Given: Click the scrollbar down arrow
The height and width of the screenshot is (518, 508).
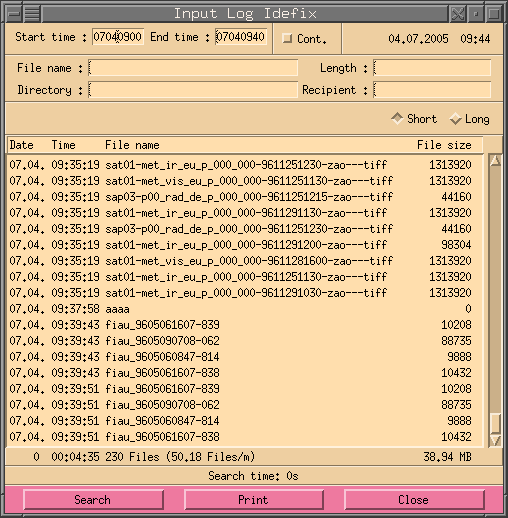Looking at the screenshot, I should [x=495, y=440].
